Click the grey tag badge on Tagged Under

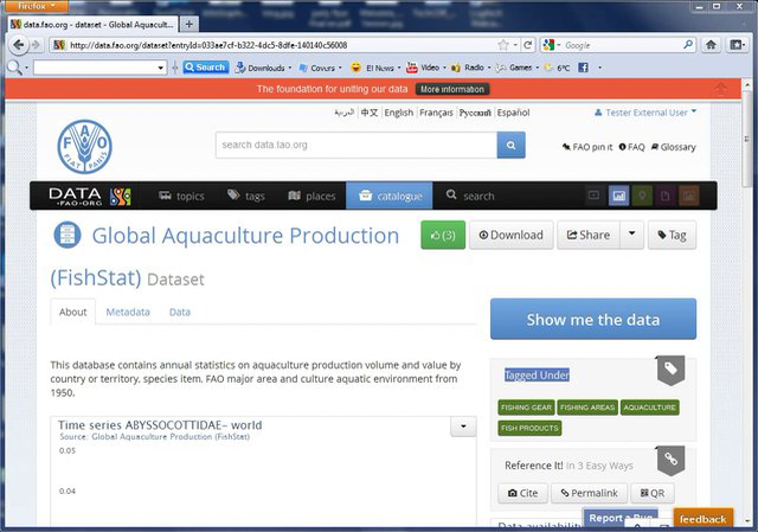(671, 370)
